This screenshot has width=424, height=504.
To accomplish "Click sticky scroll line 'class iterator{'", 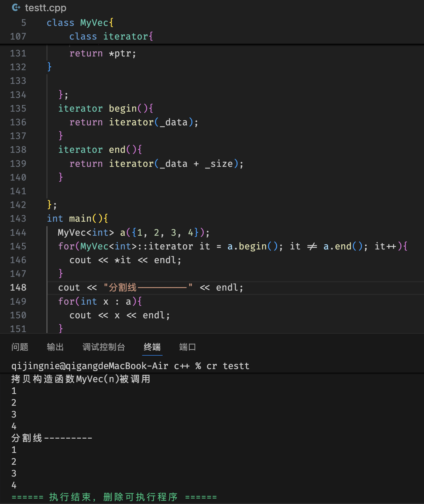I will tap(111, 36).
